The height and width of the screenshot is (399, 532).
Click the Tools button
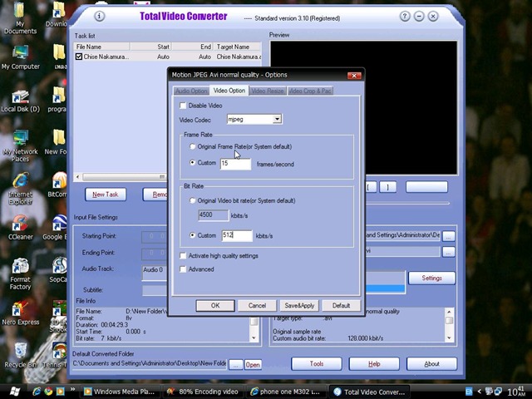pos(317,364)
